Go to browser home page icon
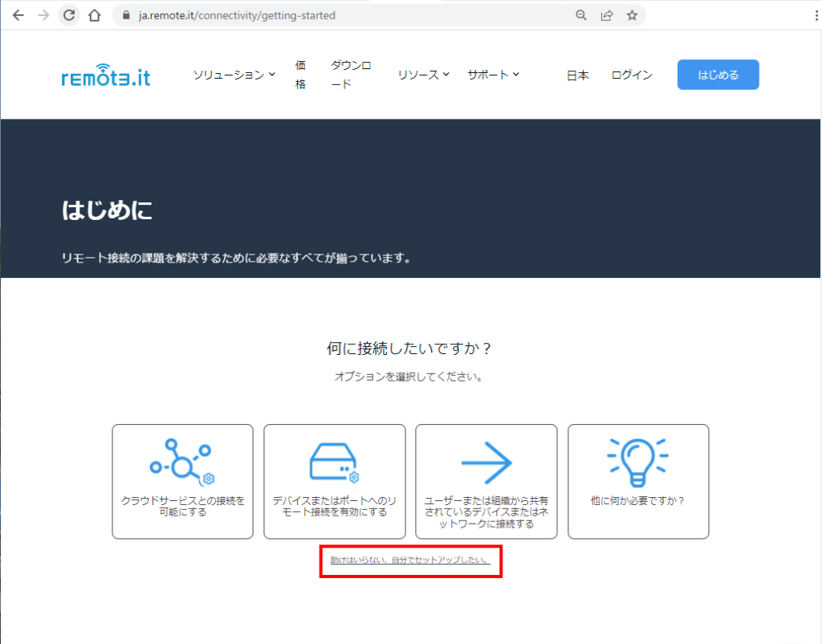822x644 pixels. pos(94,15)
